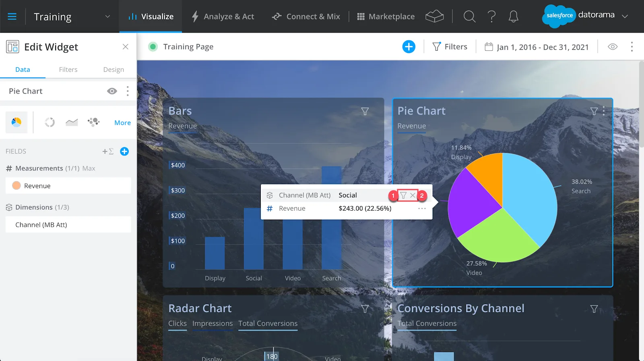644x361 pixels.
Task: Select the Channel (MB Att) dimension field
Action: 68,225
